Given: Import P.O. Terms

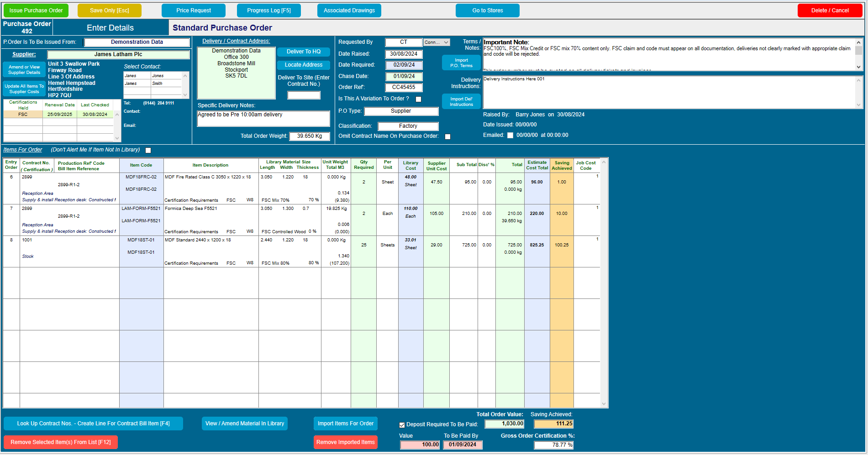Looking at the screenshot, I should (x=461, y=63).
